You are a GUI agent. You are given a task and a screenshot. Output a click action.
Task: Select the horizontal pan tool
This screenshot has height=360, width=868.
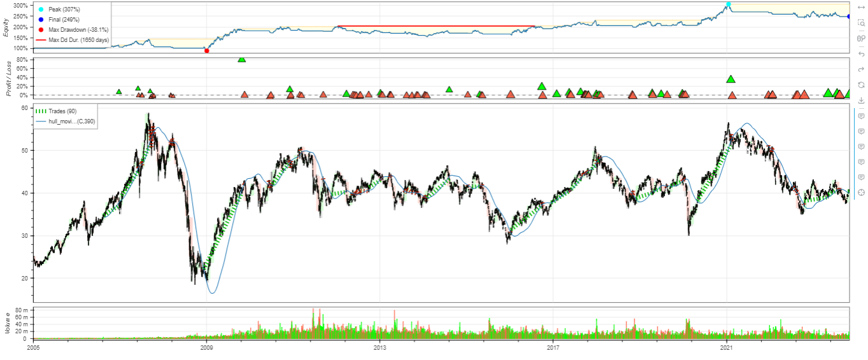862,7
